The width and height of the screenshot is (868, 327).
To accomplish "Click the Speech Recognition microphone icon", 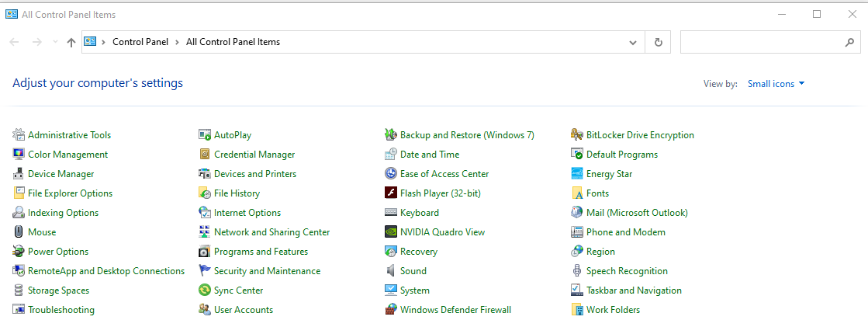I will point(577,270).
